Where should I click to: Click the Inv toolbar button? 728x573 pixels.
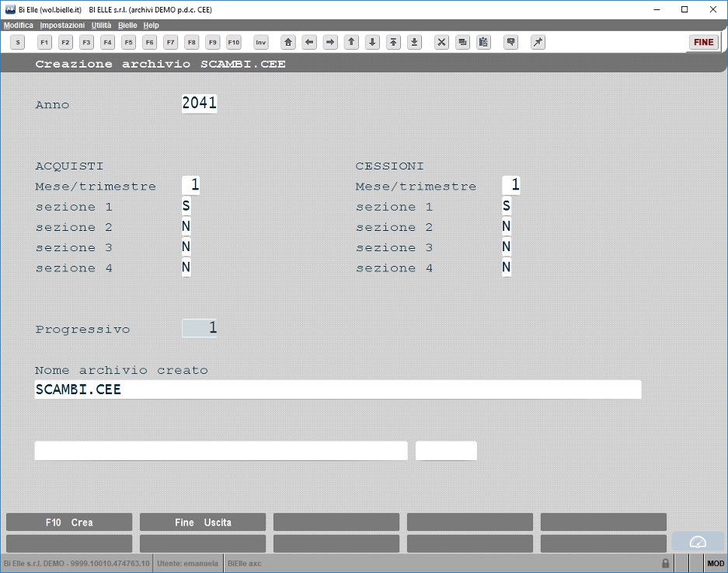(x=261, y=42)
